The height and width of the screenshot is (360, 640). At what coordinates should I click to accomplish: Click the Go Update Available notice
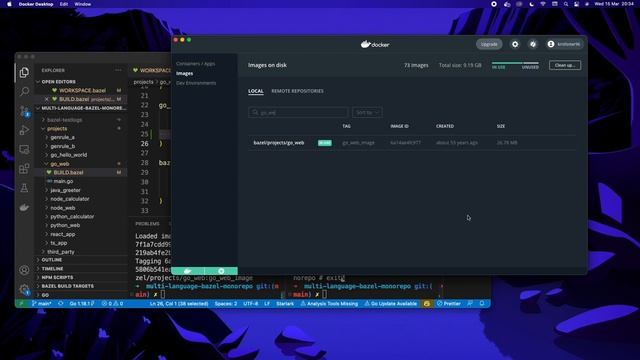click(391, 304)
